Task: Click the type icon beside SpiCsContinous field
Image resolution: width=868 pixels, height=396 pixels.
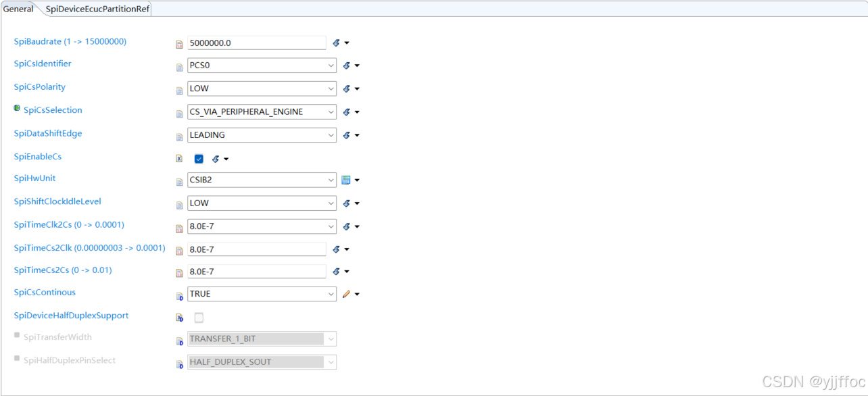Action: [x=179, y=295]
